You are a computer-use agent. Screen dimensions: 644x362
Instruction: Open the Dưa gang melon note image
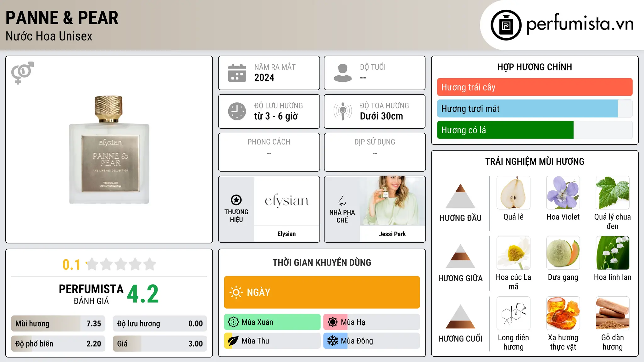tap(563, 253)
